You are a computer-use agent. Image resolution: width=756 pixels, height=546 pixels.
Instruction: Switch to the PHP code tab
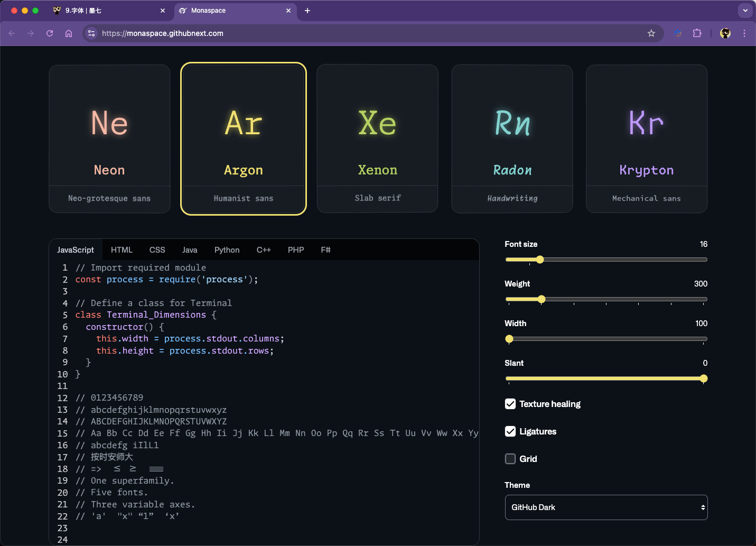[296, 250]
